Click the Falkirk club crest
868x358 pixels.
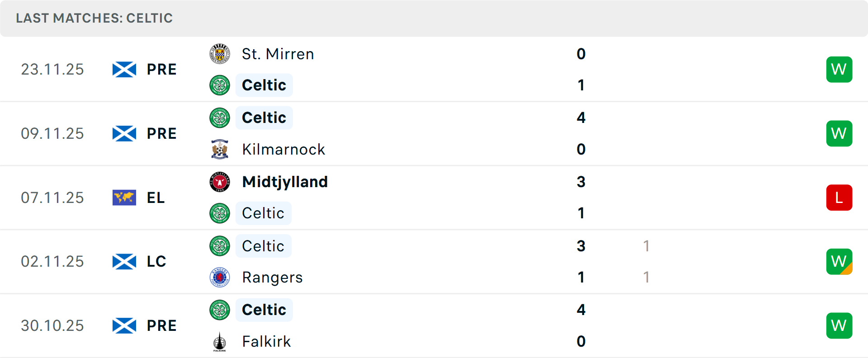click(x=220, y=342)
